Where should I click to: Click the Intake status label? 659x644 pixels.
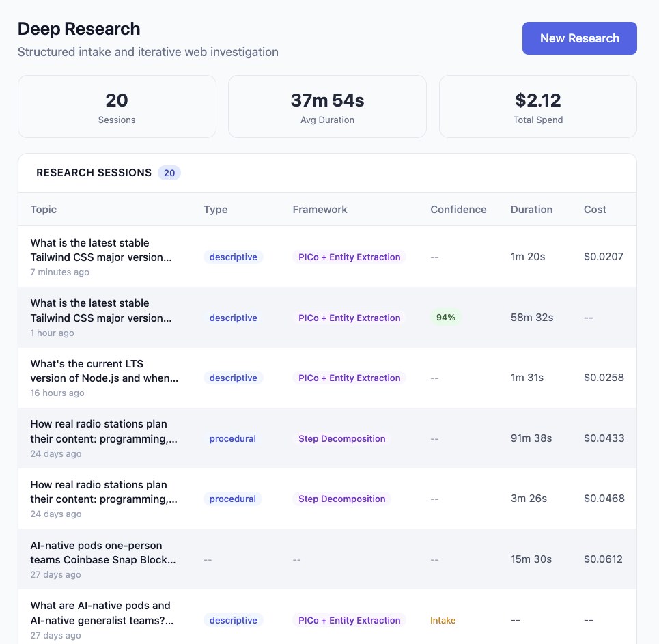(443, 620)
